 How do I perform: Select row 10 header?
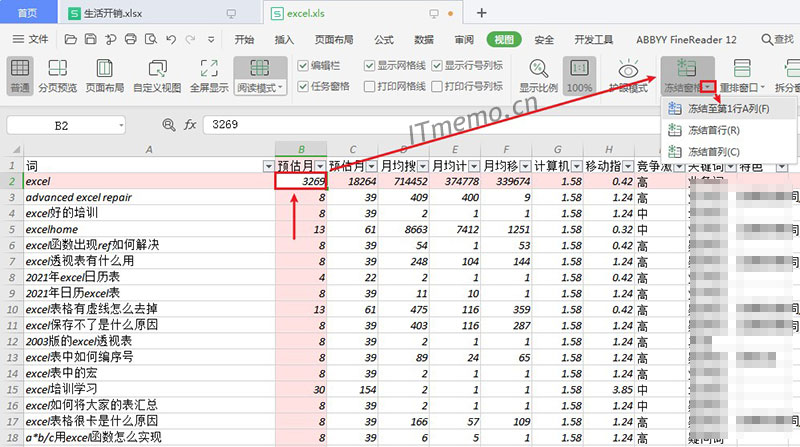(x=12, y=309)
